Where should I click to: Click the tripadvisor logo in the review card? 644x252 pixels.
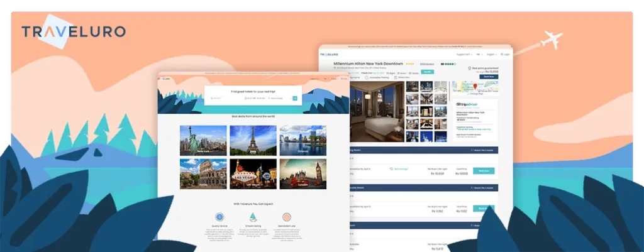(467, 104)
